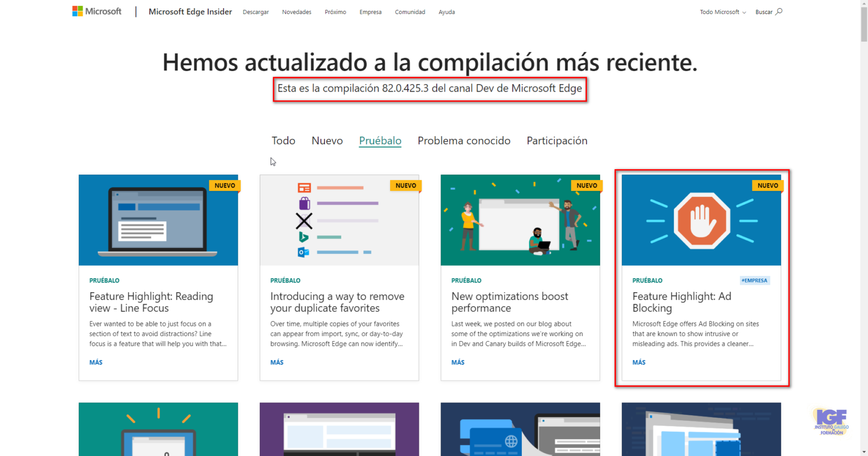Switch to the Todo filter tab

[x=283, y=141]
